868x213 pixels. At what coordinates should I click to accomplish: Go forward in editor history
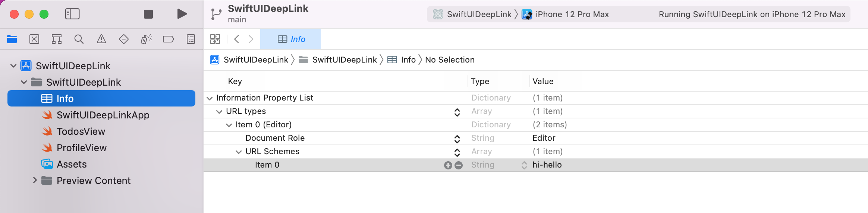(251, 39)
